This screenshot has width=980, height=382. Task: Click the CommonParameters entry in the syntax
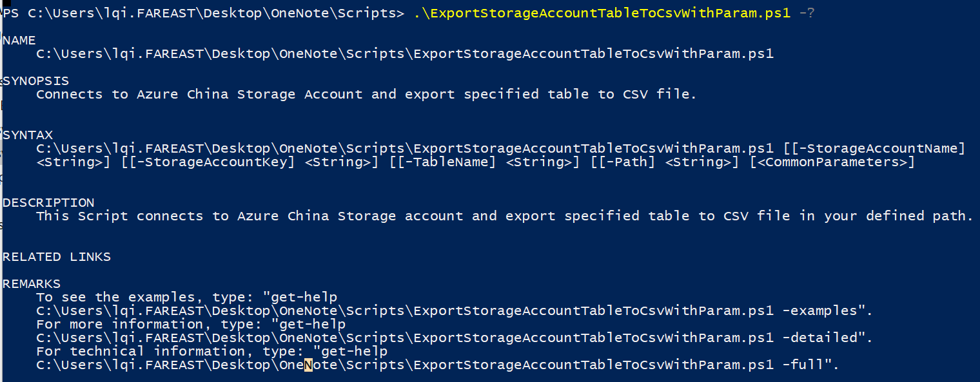point(832,162)
